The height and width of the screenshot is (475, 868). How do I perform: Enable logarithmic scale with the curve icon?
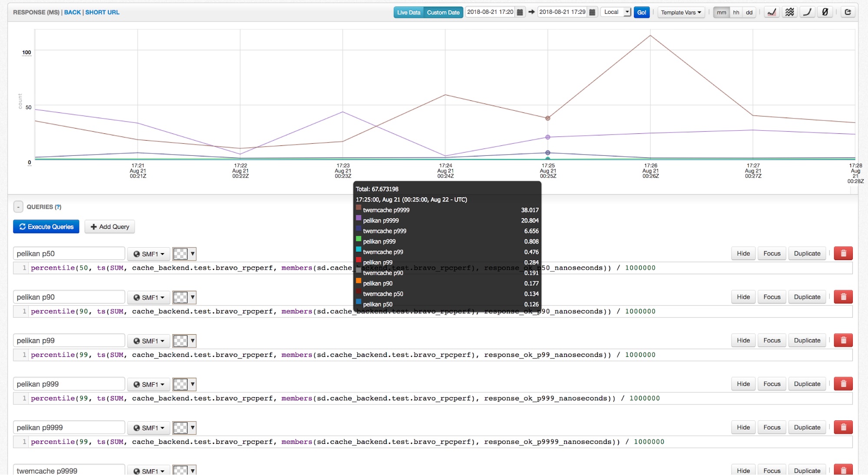(807, 12)
